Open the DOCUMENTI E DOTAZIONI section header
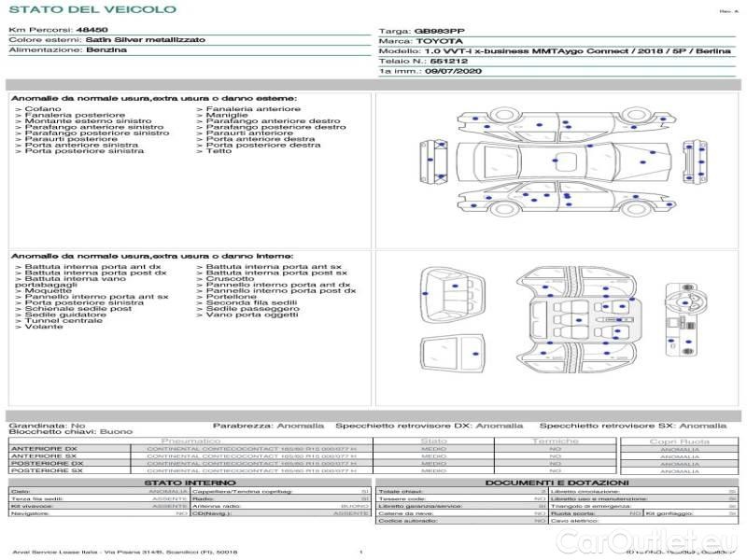 tap(557, 483)
